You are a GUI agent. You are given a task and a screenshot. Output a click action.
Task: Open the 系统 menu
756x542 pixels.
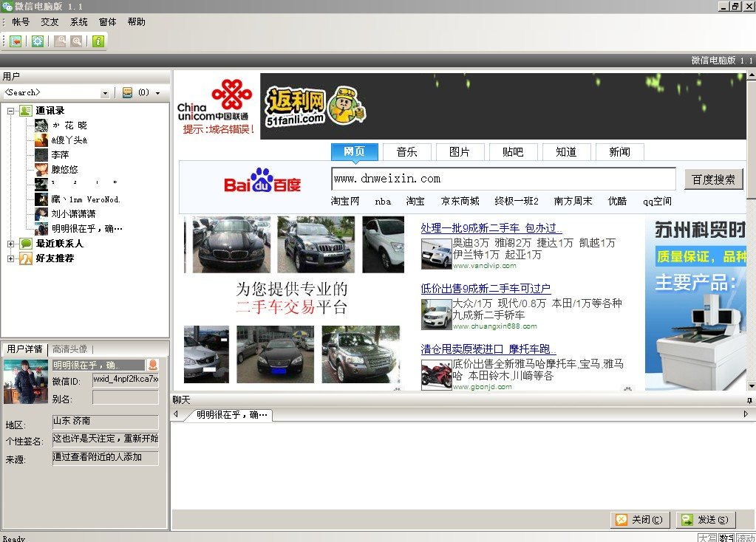pyautogui.click(x=78, y=21)
